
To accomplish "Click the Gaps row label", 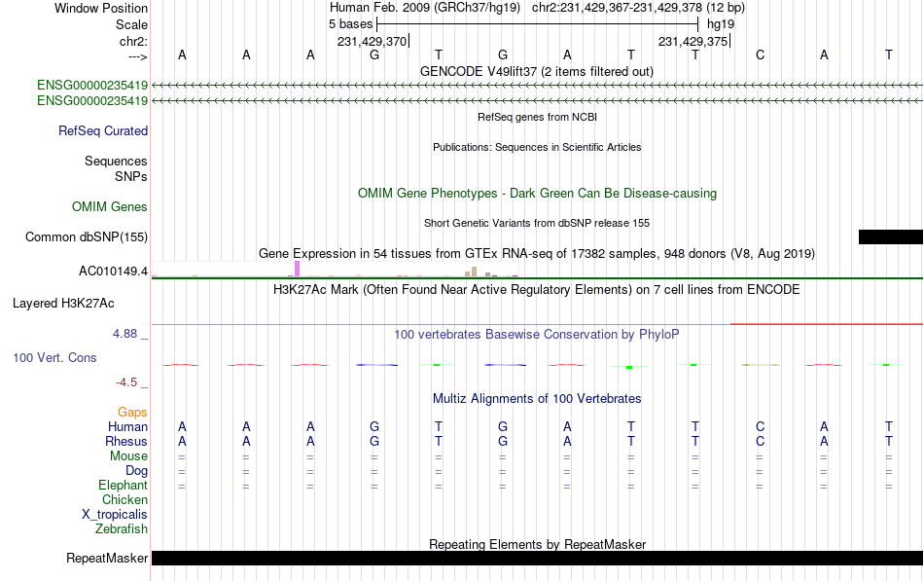I will [x=132, y=413].
